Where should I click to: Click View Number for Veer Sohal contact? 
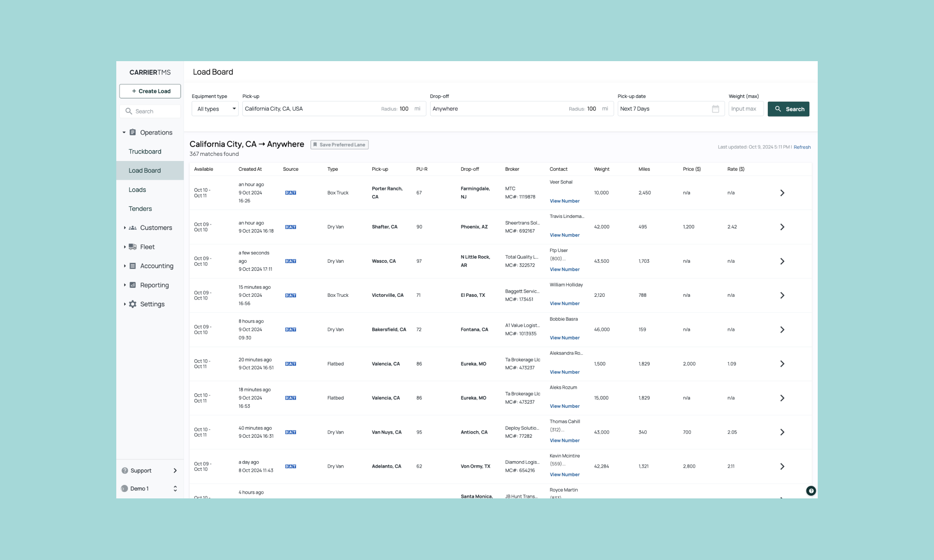[564, 201]
